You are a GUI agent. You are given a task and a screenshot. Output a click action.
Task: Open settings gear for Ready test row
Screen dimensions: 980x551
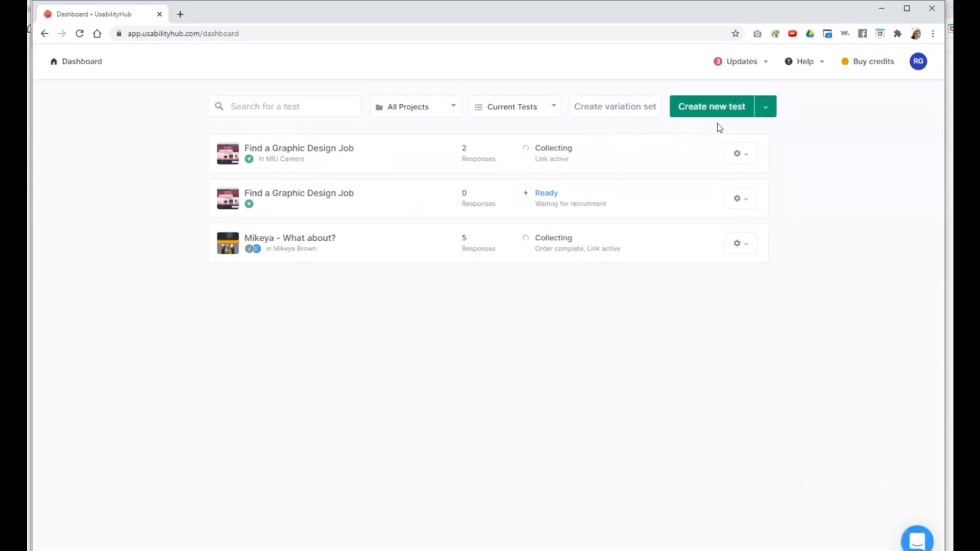click(740, 198)
